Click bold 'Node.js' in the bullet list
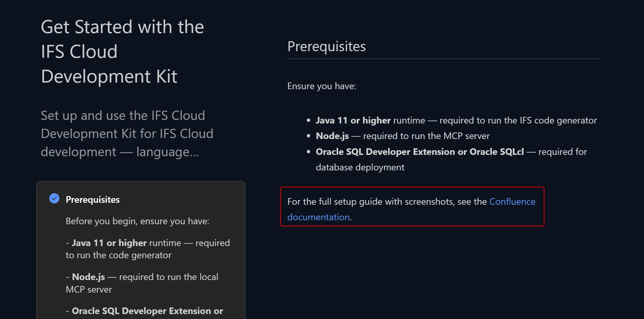 332,136
